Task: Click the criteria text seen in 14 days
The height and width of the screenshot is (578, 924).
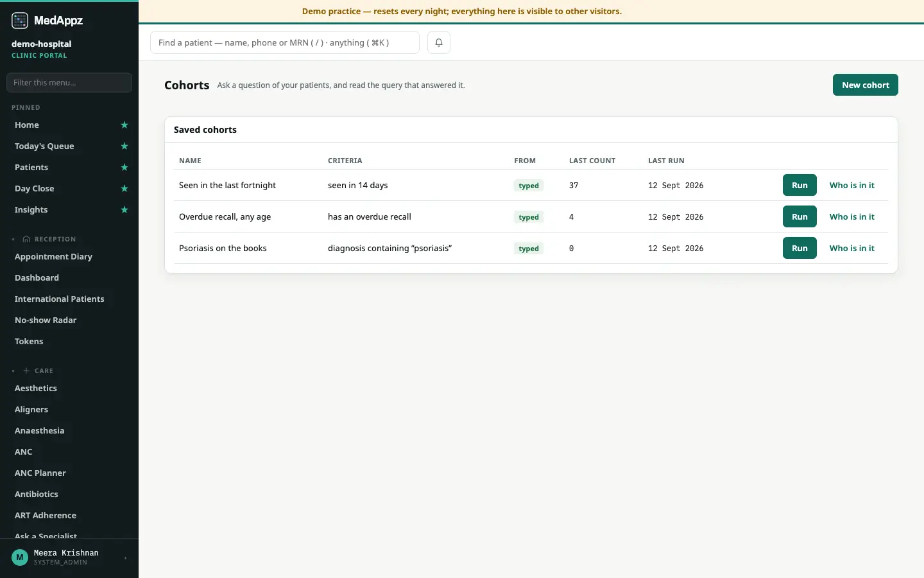Action: [x=357, y=185]
